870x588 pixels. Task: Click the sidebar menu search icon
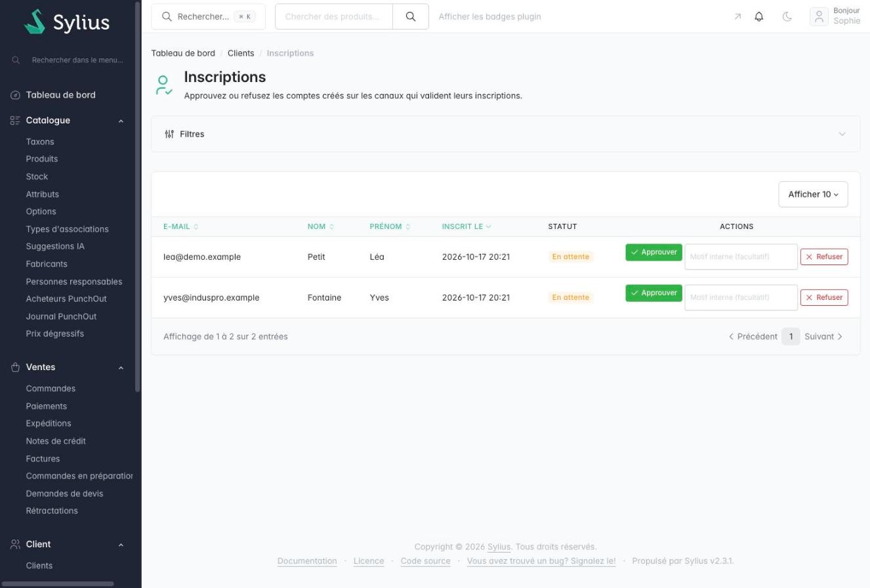tap(16, 60)
